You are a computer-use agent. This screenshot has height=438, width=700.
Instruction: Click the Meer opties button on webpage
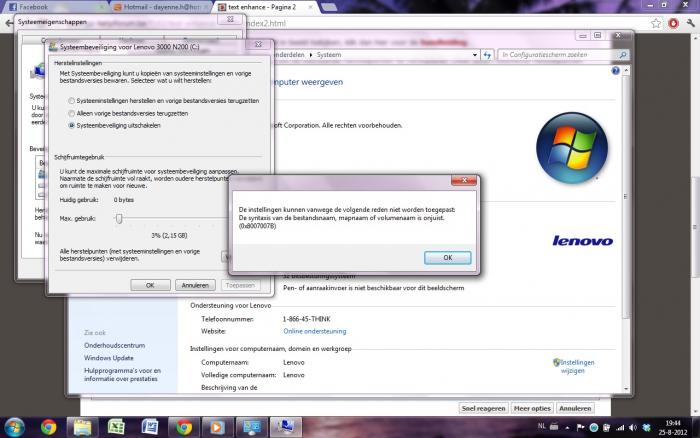click(x=532, y=408)
